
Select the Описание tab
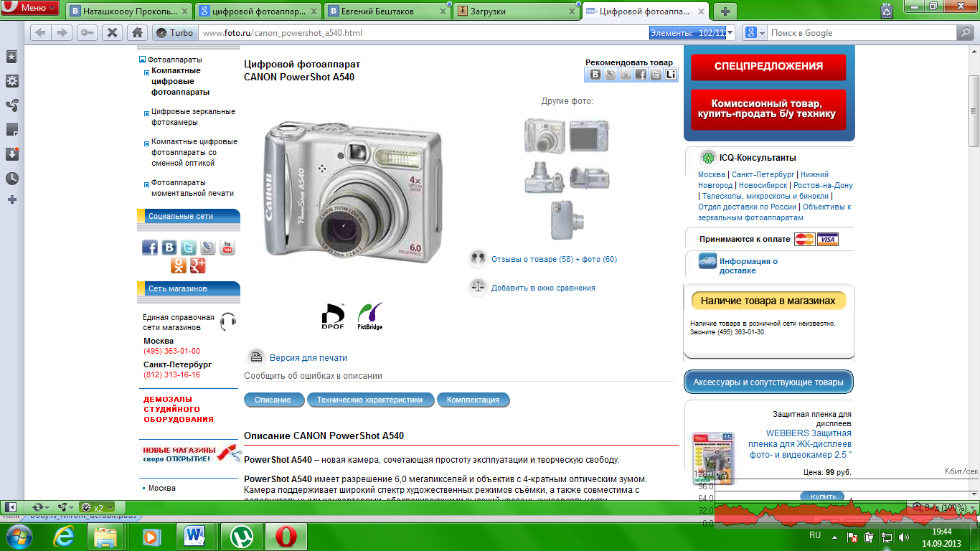click(273, 400)
